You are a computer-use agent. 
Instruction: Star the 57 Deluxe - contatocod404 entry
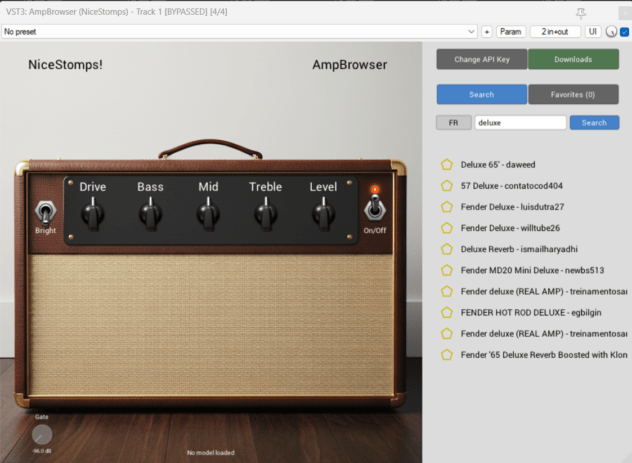coord(447,186)
